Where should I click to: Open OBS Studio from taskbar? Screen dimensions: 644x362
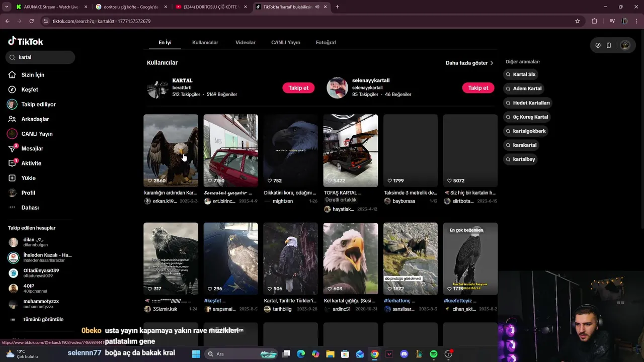tap(448, 354)
